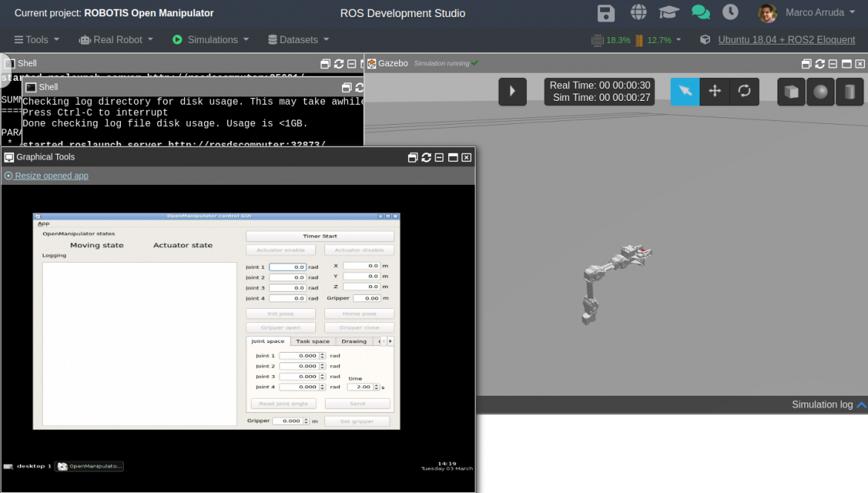Switch to the Drawing tab

[x=354, y=342]
